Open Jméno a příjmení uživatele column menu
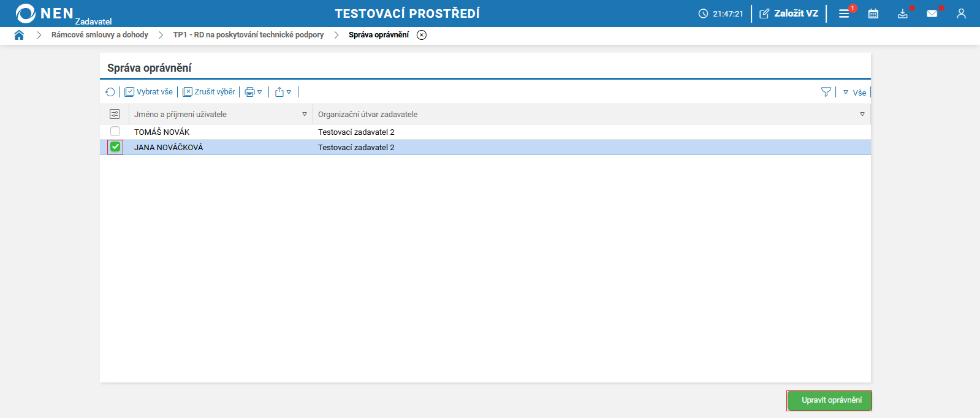Viewport: 980px width, 418px height. click(305, 115)
